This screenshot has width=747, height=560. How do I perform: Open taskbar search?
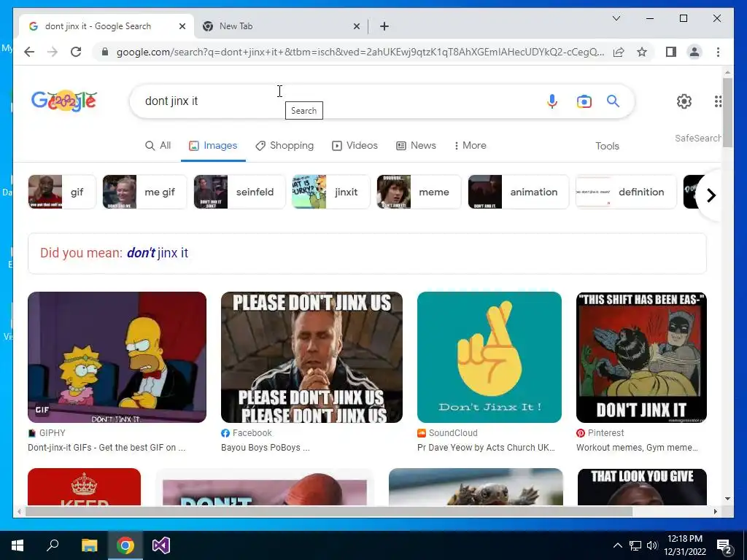pyautogui.click(x=53, y=545)
